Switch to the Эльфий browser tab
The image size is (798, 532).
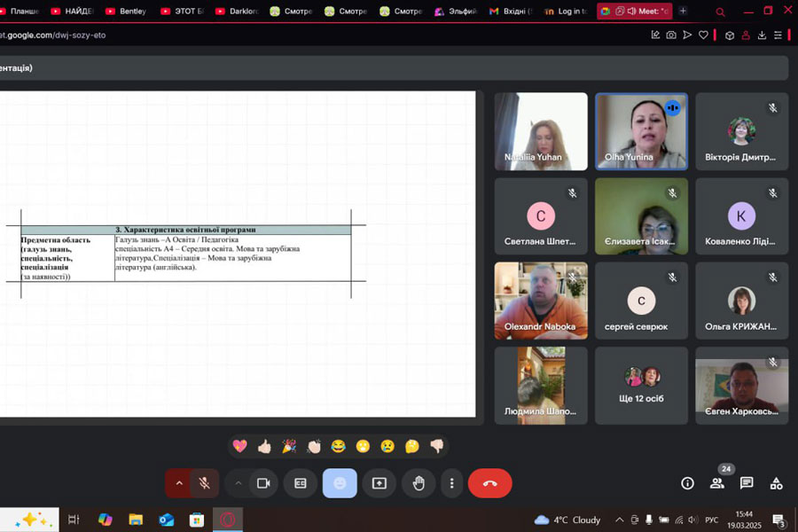[457, 12]
